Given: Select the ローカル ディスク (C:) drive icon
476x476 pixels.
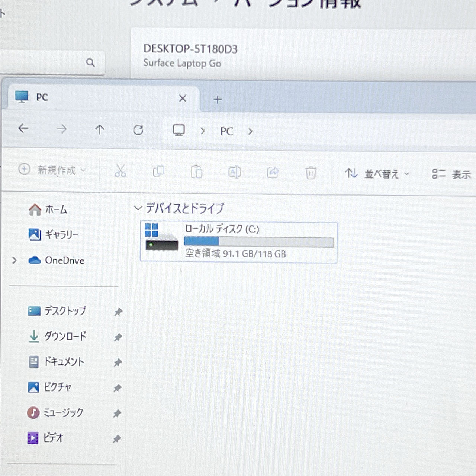Looking at the screenshot, I should pos(161,237).
